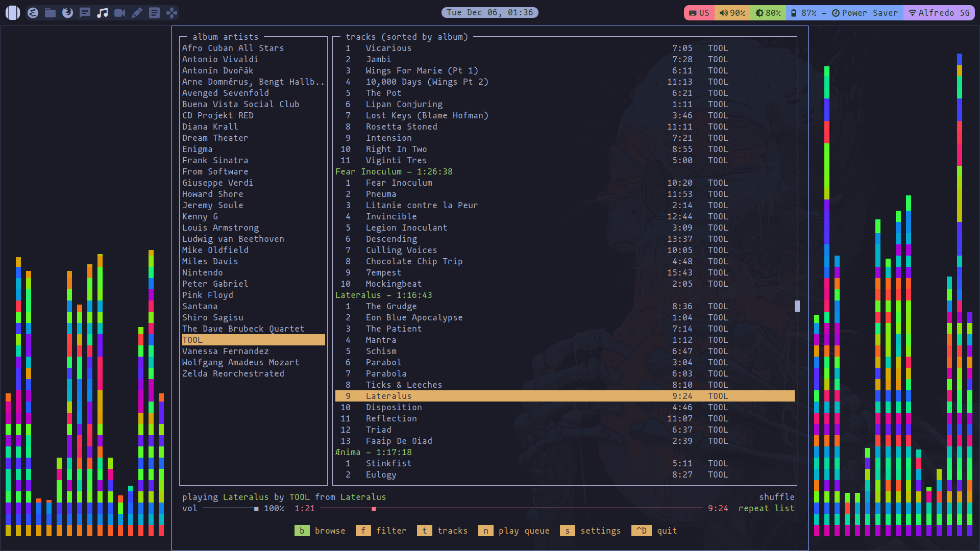Open the file manager folder icon
This screenshot has height=551, width=980.
pyautogui.click(x=50, y=13)
